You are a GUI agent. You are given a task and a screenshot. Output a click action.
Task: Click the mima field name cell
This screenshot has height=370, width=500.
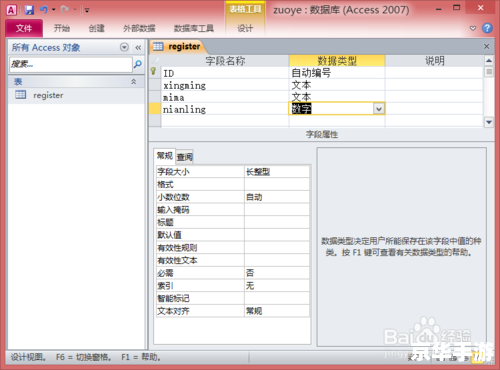coord(225,97)
